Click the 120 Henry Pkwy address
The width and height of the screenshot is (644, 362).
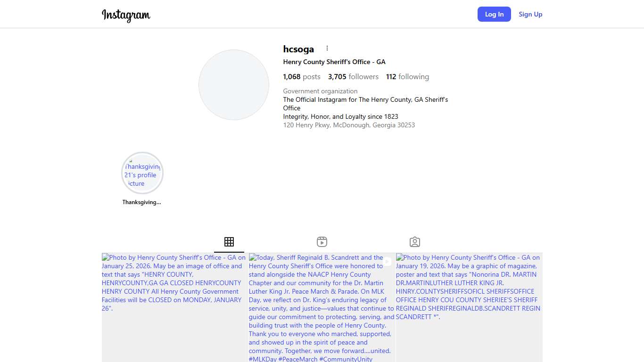349,125
